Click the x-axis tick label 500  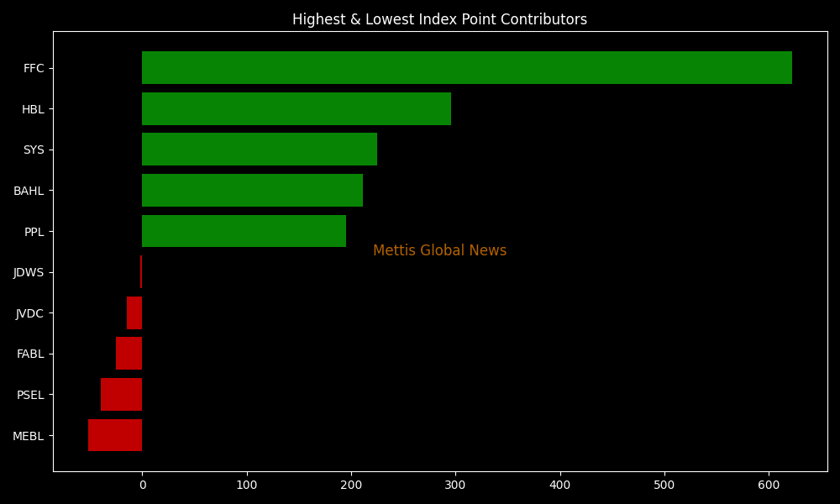pyautogui.click(x=664, y=486)
